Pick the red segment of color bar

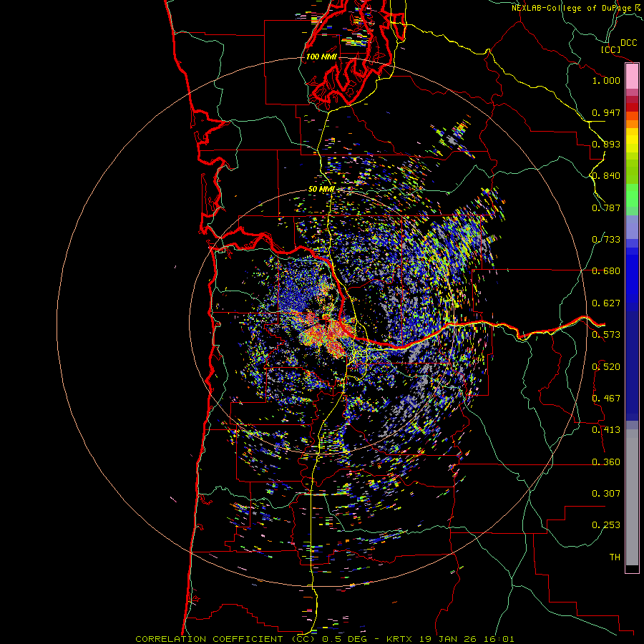(632, 107)
